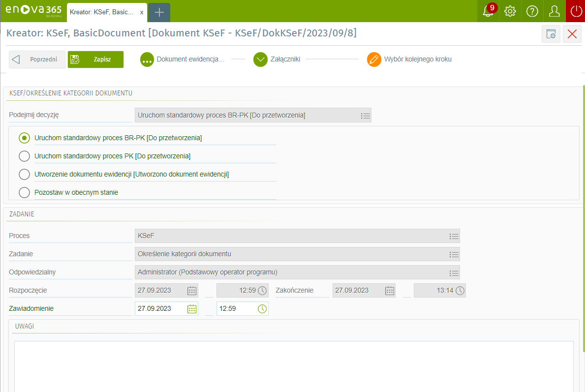Choose Pozostaw w obecnym stanie option
Image resolution: width=585 pixels, height=392 pixels.
[25, 193]
